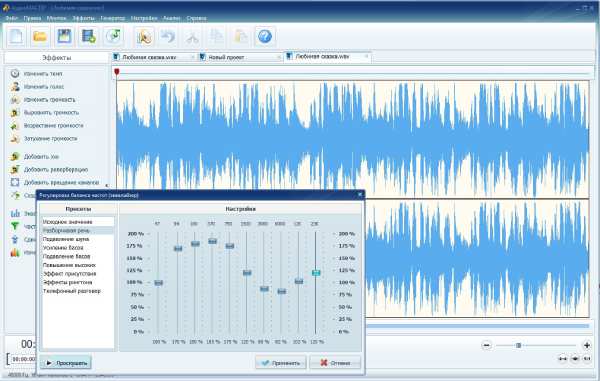Click the icon beside Добавить эхо

(15, 156)
